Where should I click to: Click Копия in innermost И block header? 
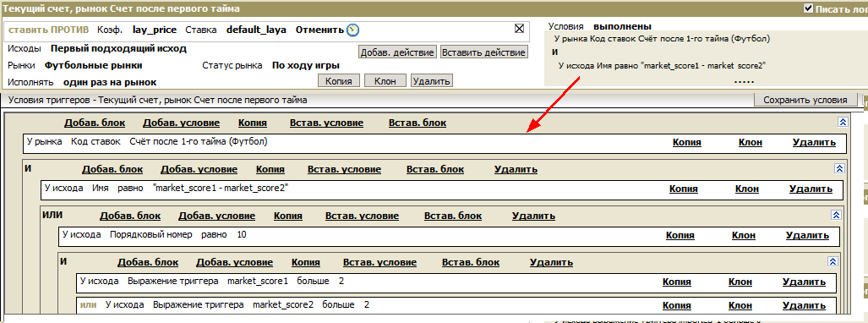tap(306, 263)
